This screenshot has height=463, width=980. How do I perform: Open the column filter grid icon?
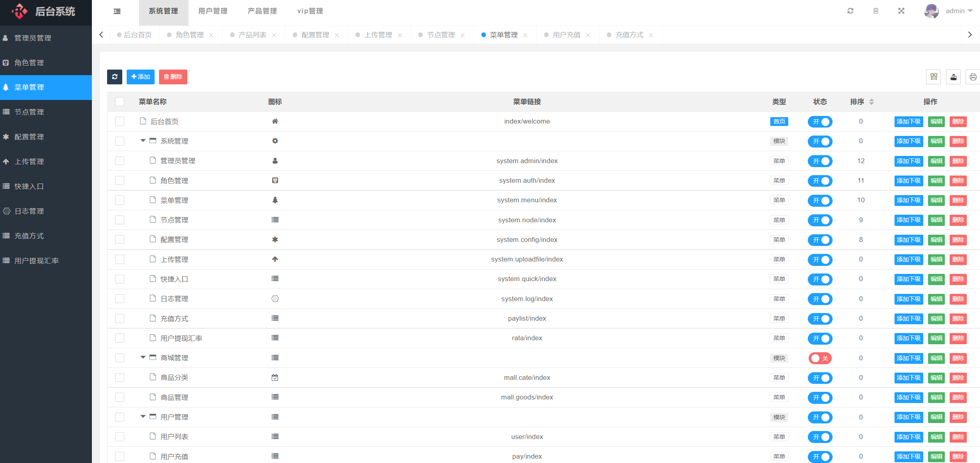pos(934,77)
